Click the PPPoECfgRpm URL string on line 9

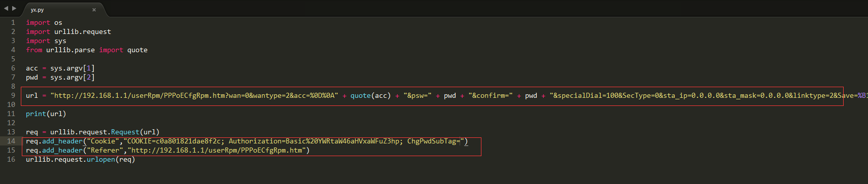(194, 95)
